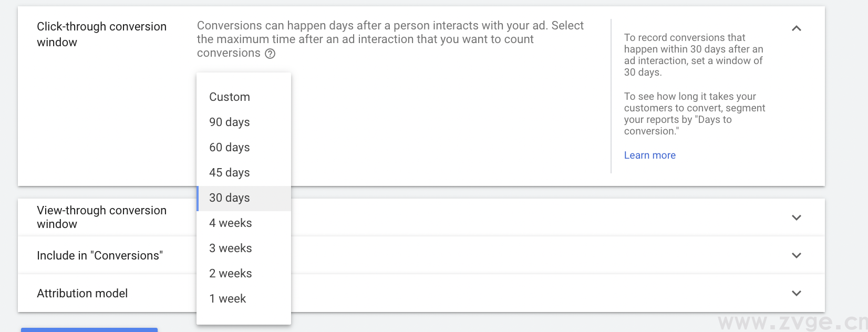Click the Include in "Conversions" label
The image size is (868, 332).
point(100,256)
